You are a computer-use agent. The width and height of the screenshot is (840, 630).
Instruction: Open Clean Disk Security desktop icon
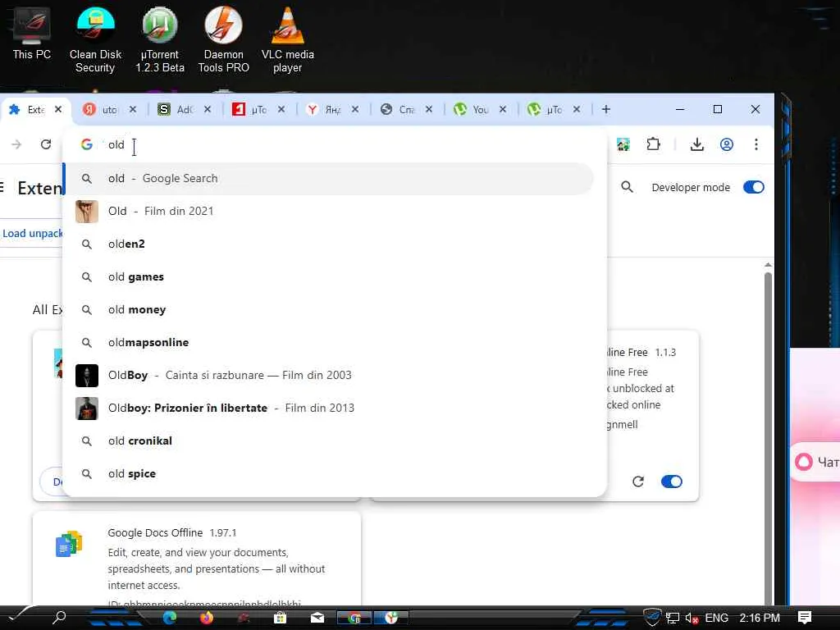[x=95, y=40]
